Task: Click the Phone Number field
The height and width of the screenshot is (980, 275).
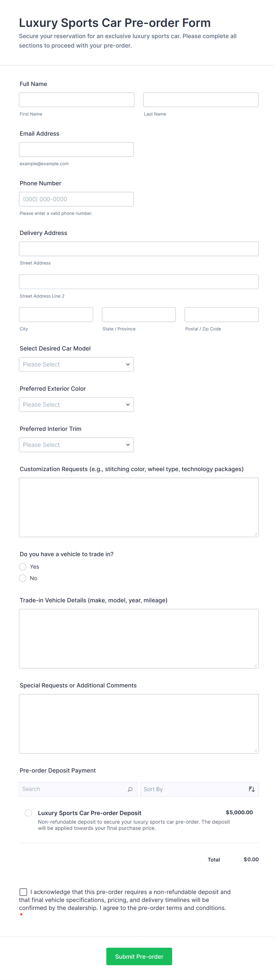Action: [x=76, y=199]
